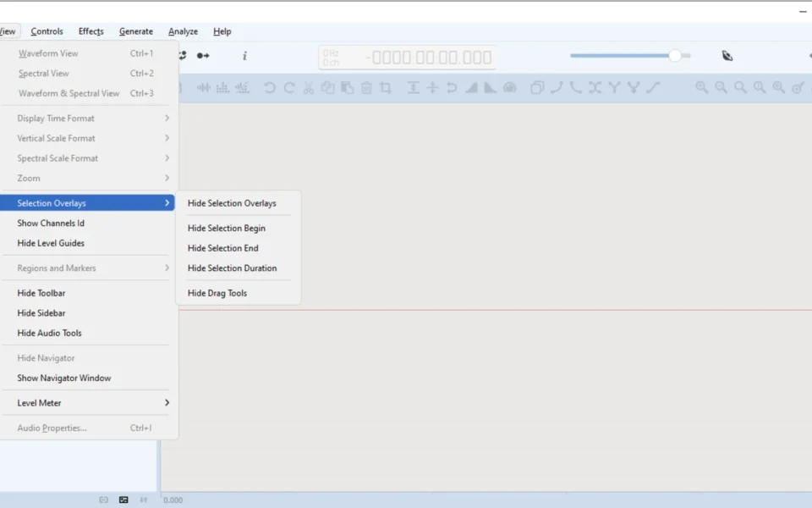The width and height of the screenshot is (812, 508).
Task: Click the Copy icon in the toolbar
Action: coord(328,87)
